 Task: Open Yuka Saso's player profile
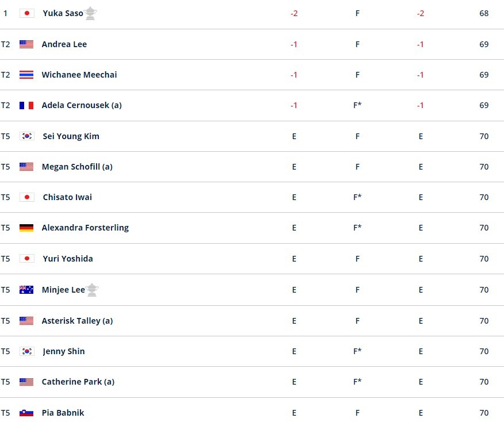pyautogui.click(x=63, y=13)
